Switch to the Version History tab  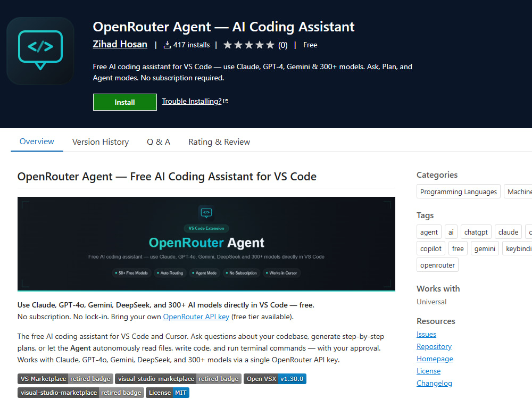click(x=101, y=142)
